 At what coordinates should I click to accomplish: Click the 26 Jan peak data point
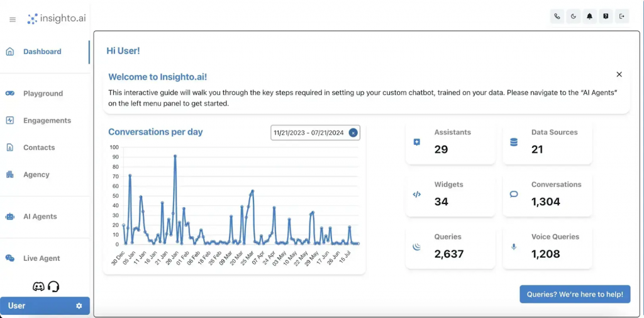175,156
